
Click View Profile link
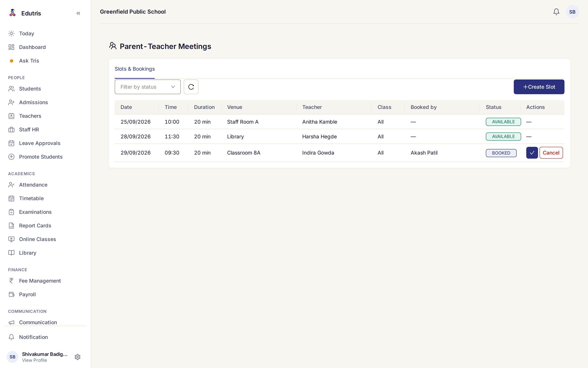(35, 360)
